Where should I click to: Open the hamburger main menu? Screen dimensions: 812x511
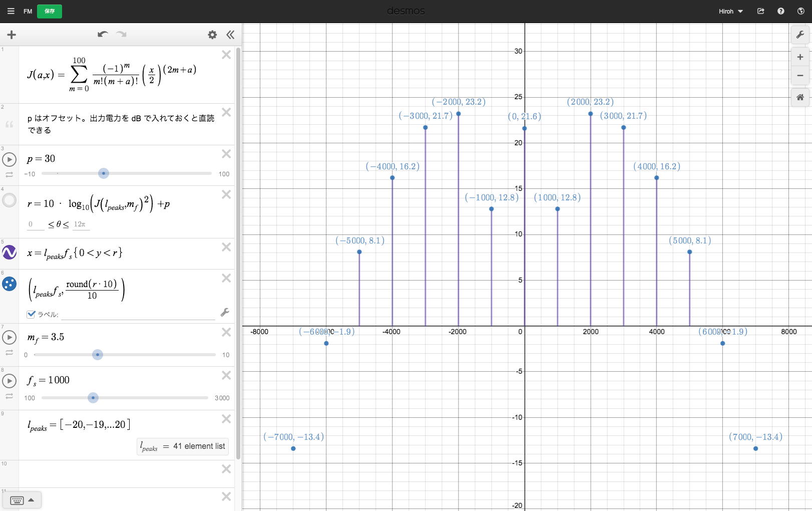pyautogui.click(x=11, y=11)
